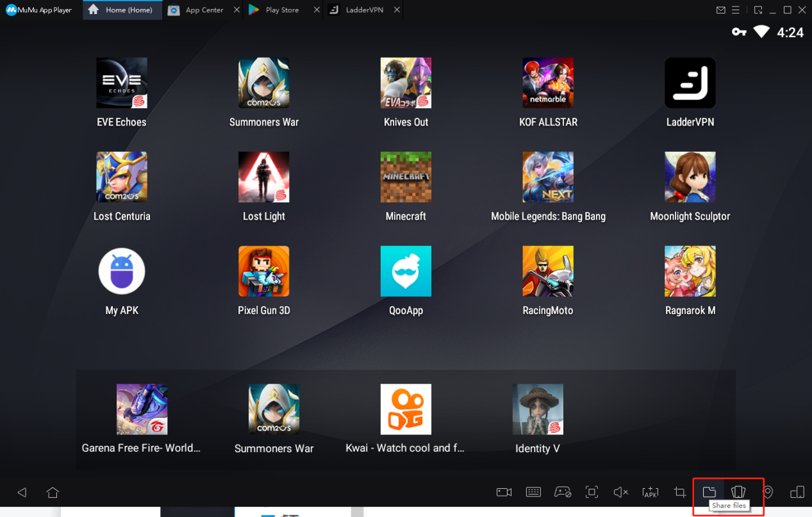Open the Lost Centuria game icon
The width and height of the screenshot is (812, 517).
pyautogui.click(x=122, y=177)
